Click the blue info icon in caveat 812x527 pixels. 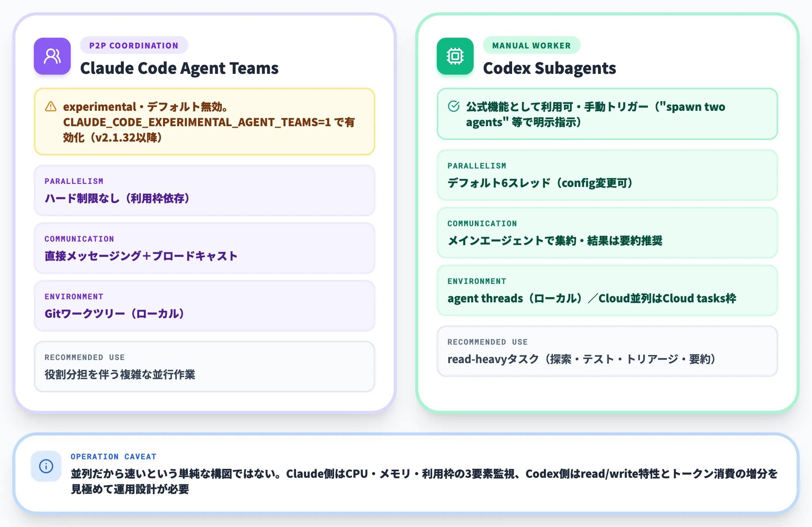coord(46,466)
